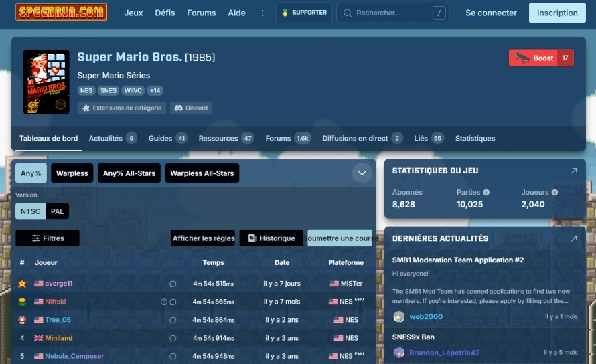Open the Forums nav item
This screenshot has height=364, width=596.
click(x=201, y=13)
